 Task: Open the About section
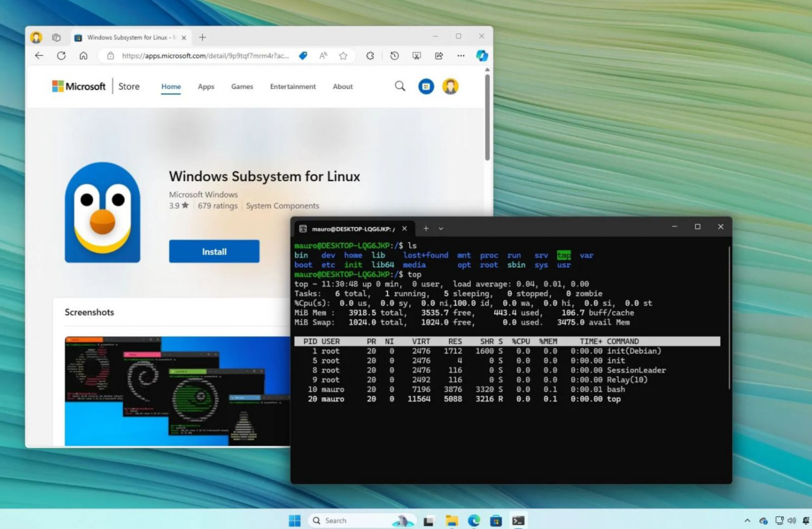[x=343, y=87]
